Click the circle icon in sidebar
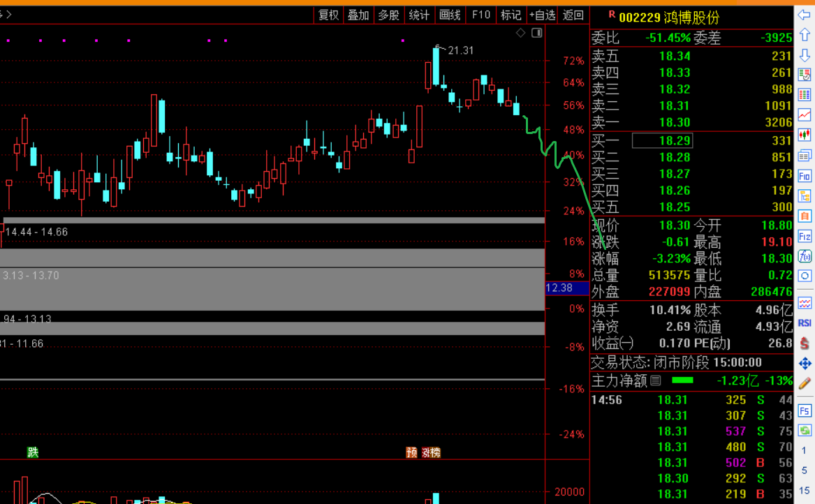Image resolution: width=815 pixels, height=504 pixels. click(x=804, y=276)
